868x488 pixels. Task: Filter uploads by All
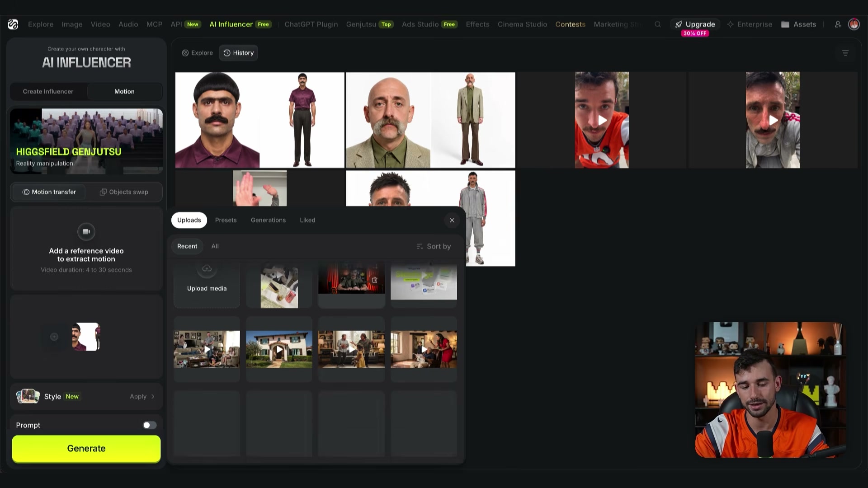click(x=215, y=246)
